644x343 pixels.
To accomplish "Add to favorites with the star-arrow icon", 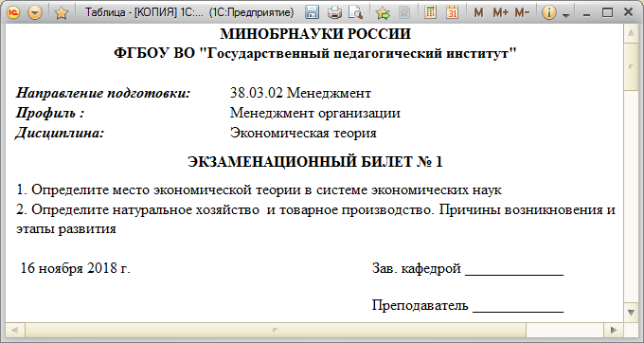I will pos(383,12).
